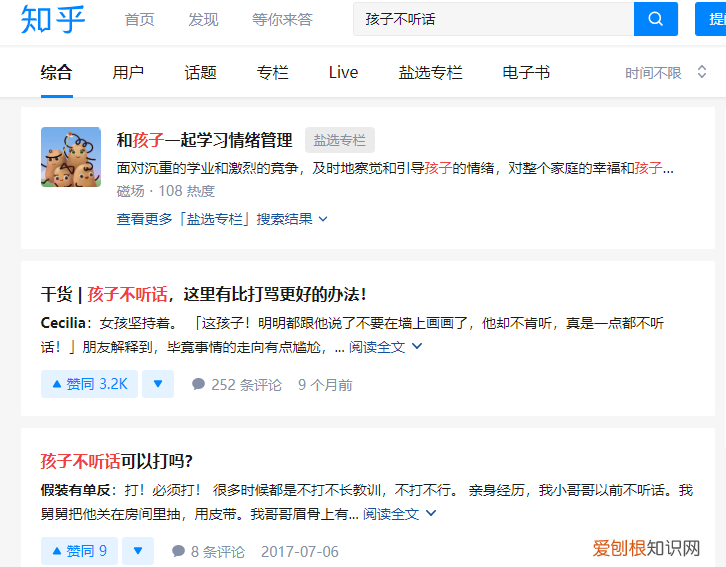Open the 发现 navigation link
The width and height of the screenshot is (726, 567).
click(203, 19)
